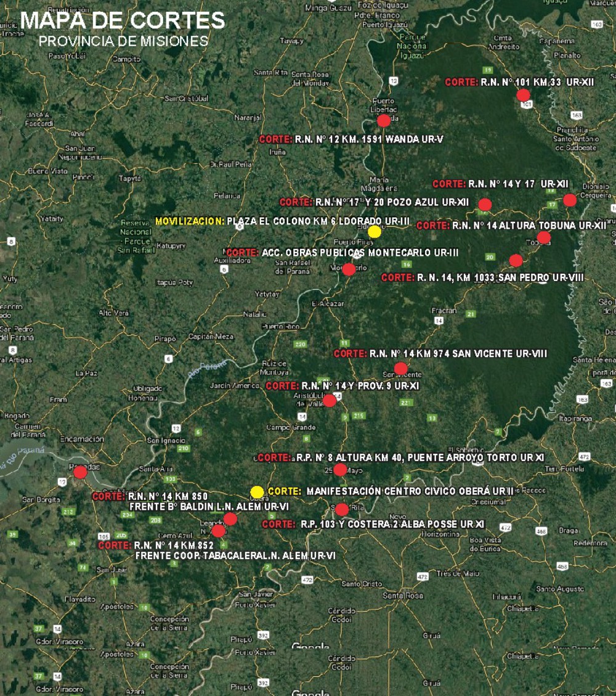Click the red marker at Montecarlo
This screenshot has height=696, width=616.
click(349, 269)
